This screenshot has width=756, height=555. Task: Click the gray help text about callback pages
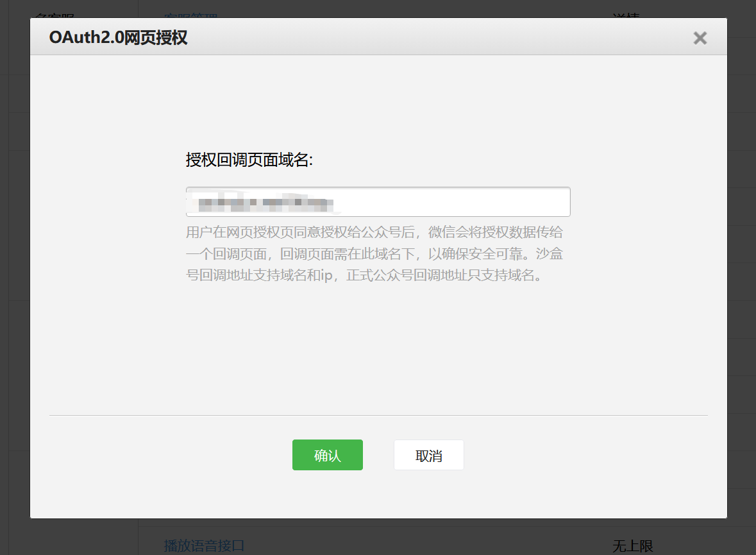click(x=378, y=254)
